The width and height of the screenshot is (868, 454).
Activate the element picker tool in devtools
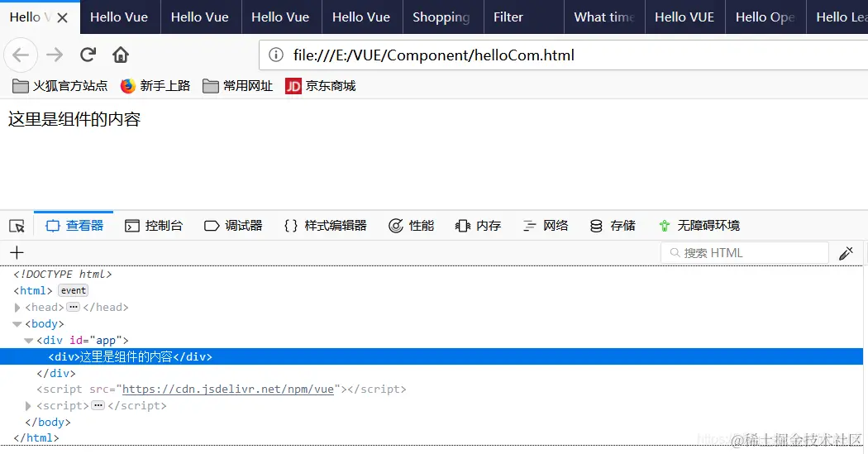click(17, 226)
